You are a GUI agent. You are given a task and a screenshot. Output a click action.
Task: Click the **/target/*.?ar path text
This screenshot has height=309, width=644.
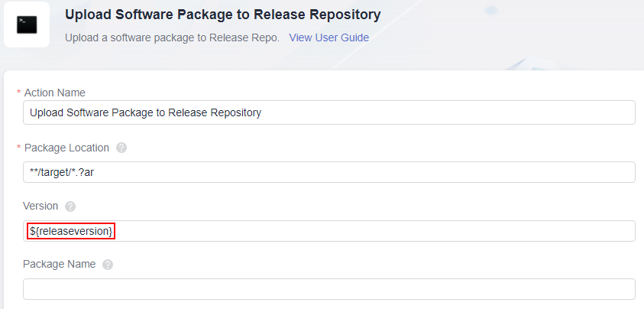[x=62, y=171]
